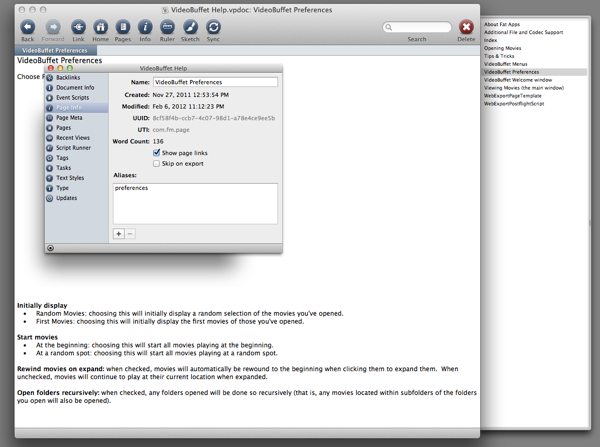Image resolution: width=600 pixels, height=447 pixels.
Task: Click the red Delete toolbar icon
Action: [466, 27]
